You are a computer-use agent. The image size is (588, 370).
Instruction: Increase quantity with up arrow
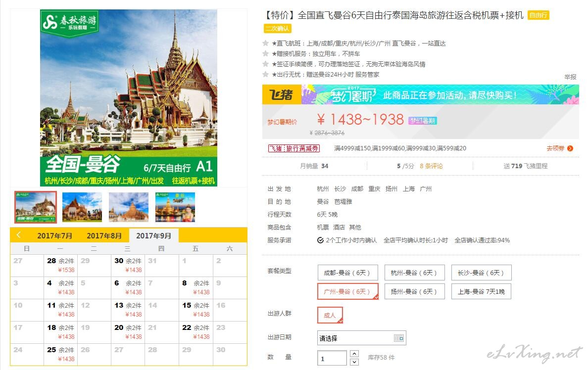click(x=354, y=354)
